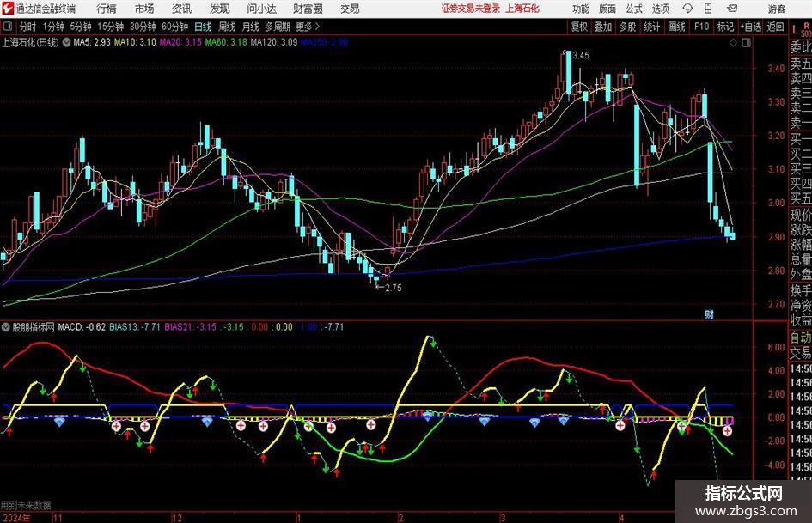Select the 日线 daily period tab
Viewport: 812px width, 523px height.
[x=203, y=27]
